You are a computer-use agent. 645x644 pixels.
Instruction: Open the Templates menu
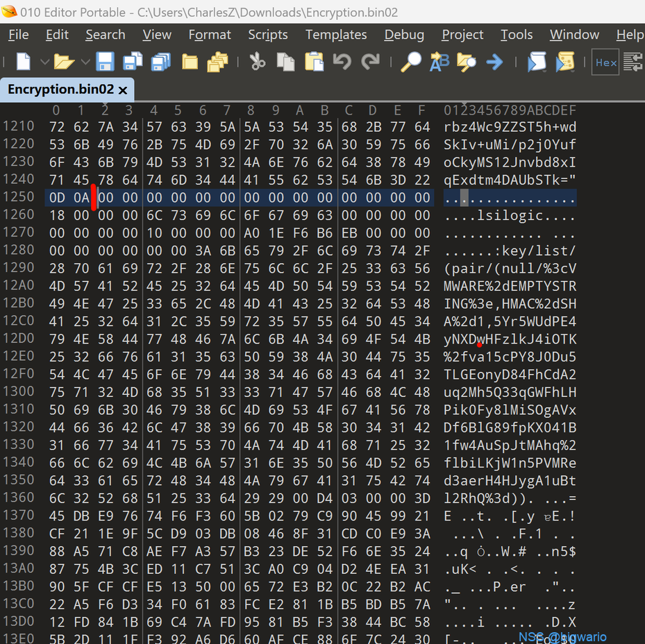(336, 35)
